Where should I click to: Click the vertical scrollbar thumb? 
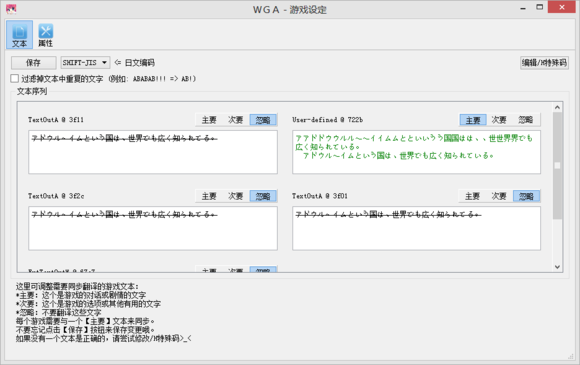click(x=557, y=165)
